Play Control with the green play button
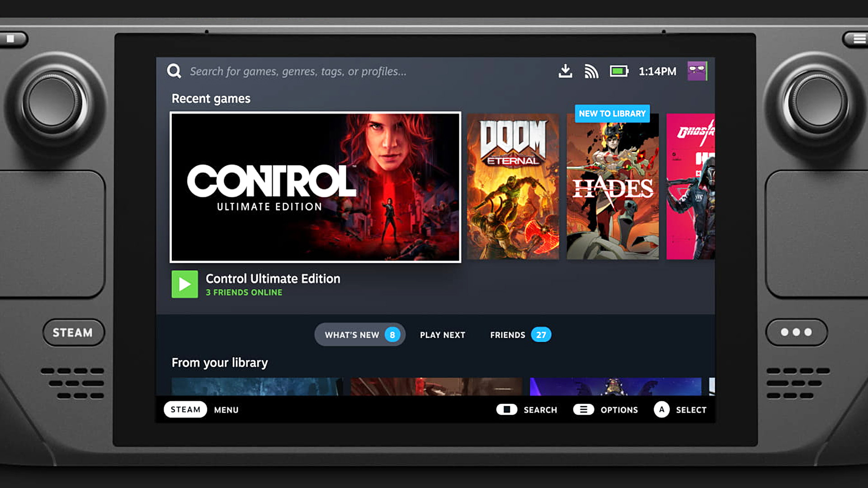 coord(184,284)
